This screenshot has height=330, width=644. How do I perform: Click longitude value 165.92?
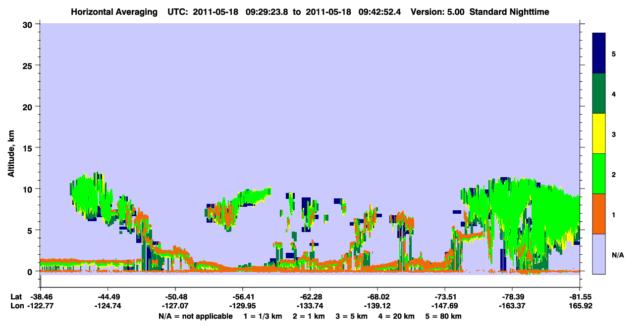click(580, 306)
